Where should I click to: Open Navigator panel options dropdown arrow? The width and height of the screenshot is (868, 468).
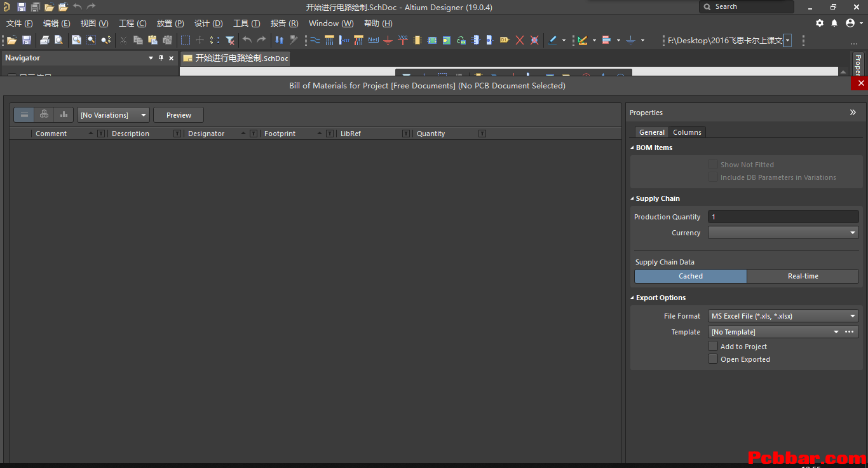pos(151,58)
